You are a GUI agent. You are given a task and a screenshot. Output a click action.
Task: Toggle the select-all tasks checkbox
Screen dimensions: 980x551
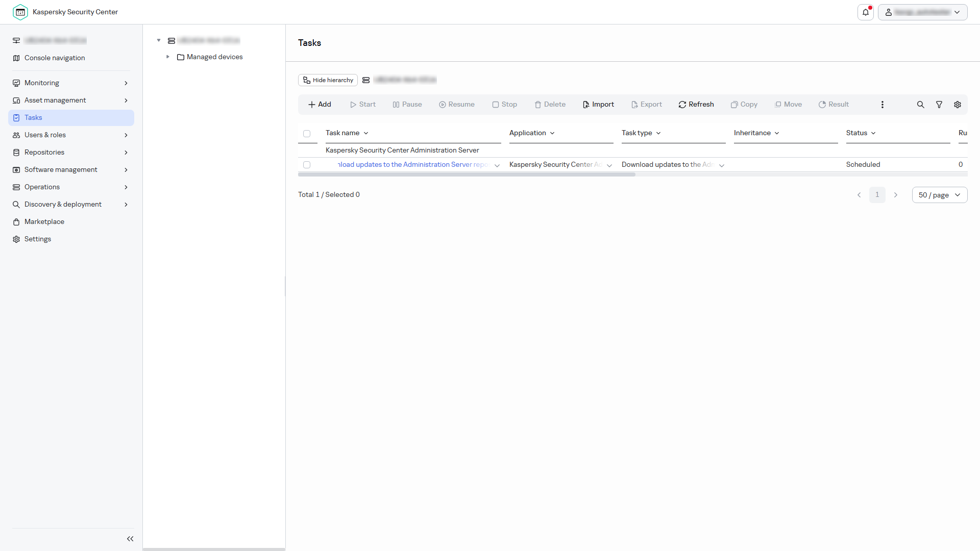pos(307,134)
